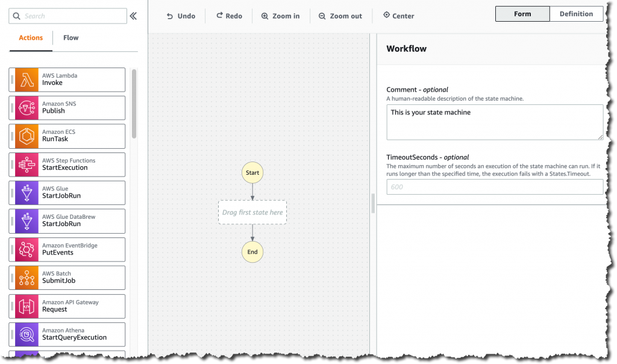Select the Form view toggle

[522, 13]
